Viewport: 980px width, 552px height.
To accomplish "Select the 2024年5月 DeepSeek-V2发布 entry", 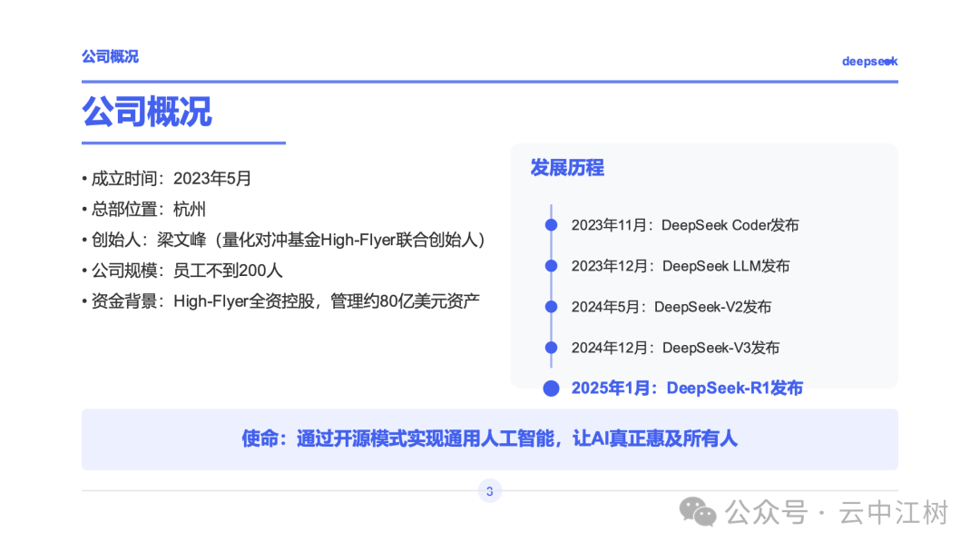I will [671, 307].
